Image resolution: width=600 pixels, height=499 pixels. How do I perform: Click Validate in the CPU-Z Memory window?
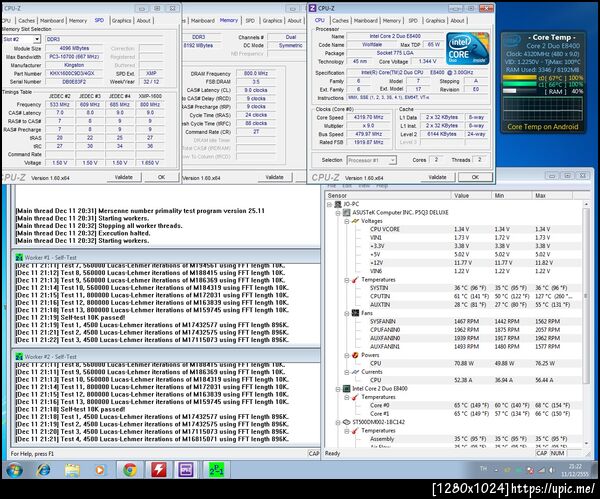tap(274, 177)
